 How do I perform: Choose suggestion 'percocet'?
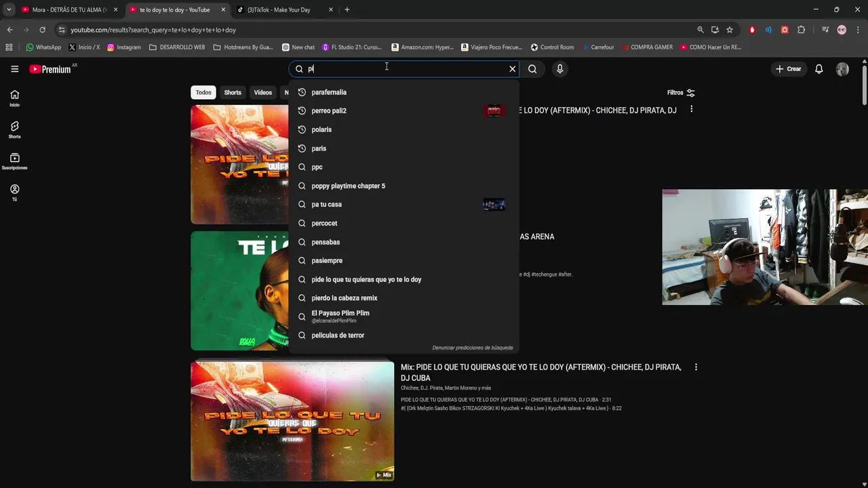(x=403, y=223)
